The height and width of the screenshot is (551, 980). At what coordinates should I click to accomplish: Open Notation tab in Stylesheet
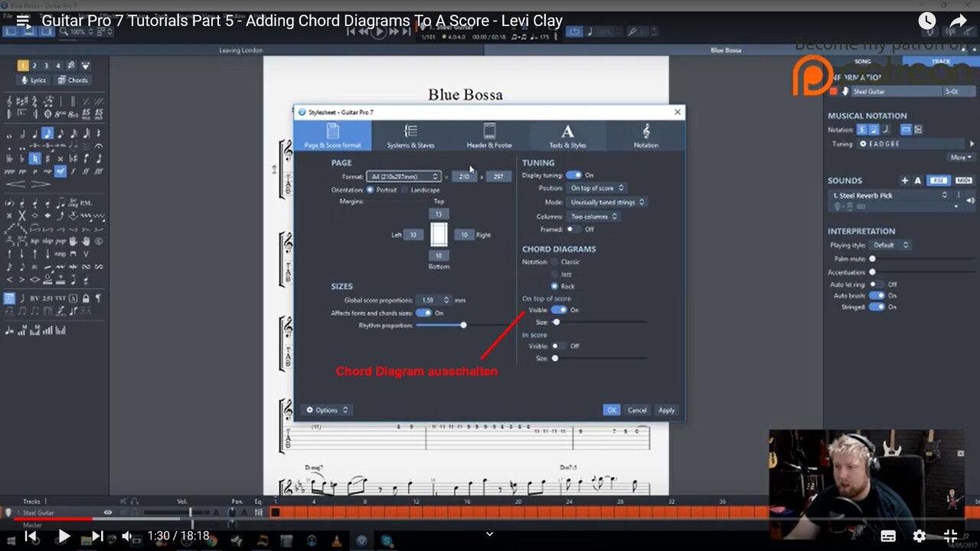click(x=645, y=135)
